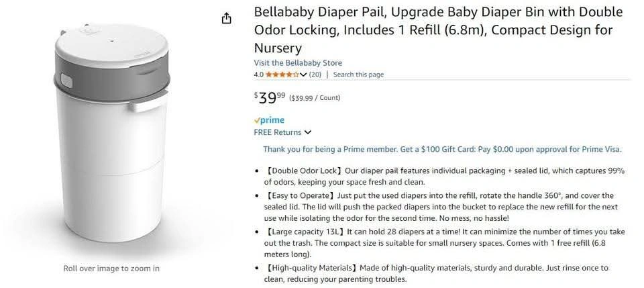644x288 pixels.
Task: Click the Bellababy Diaper Pail product title
Action: [x=438, y=30]
